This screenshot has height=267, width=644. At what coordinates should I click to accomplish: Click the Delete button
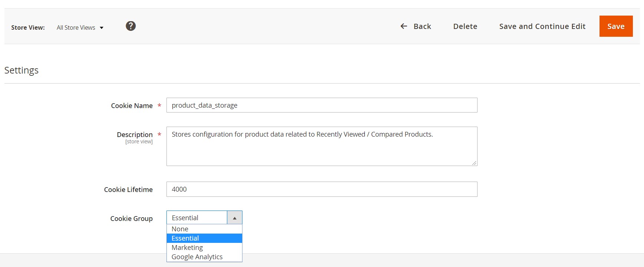[465, 26]
